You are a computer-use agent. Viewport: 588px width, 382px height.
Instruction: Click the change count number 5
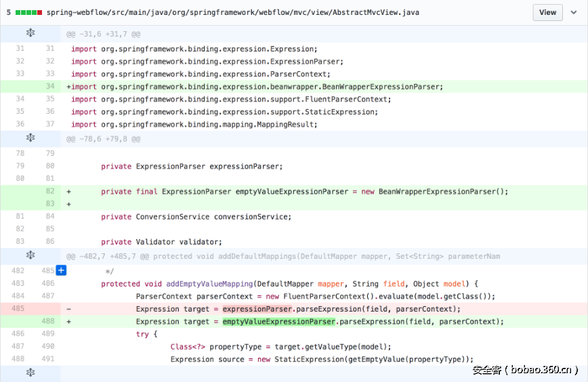click(x=8, y=12)
